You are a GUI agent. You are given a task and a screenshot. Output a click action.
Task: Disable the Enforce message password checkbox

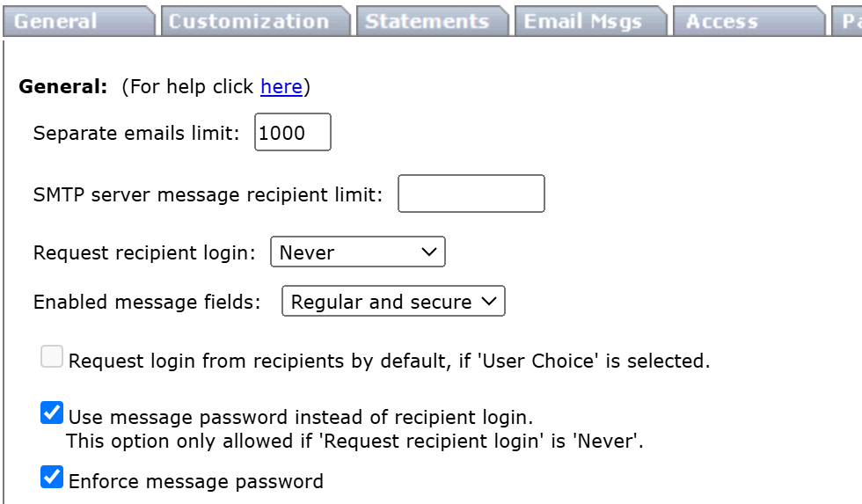pos(52,478)
